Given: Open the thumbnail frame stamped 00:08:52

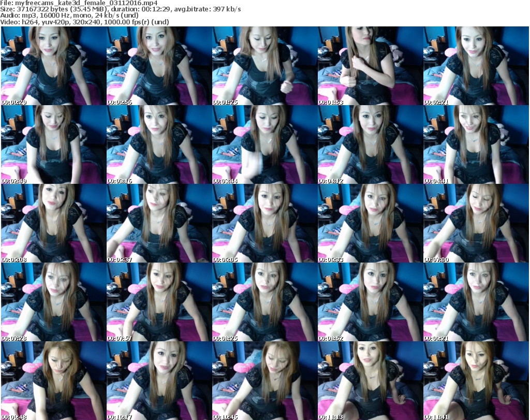Looking at the screenshot, I should (x=370, y=302).
